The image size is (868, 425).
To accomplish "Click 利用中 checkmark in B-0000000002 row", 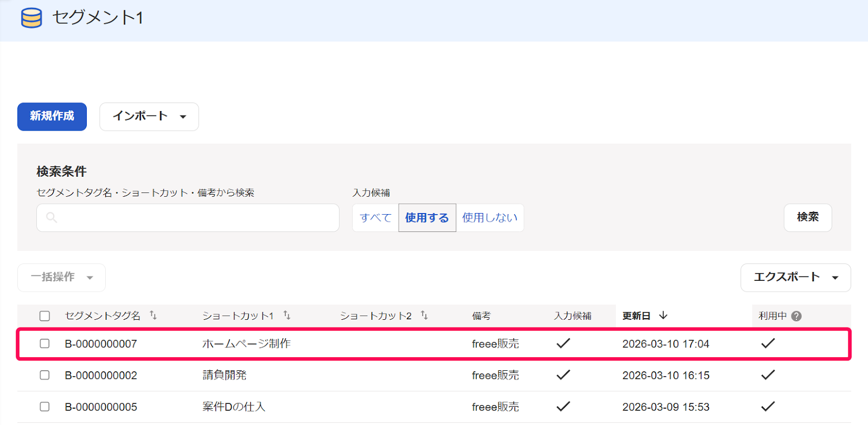I will [768, 375].
